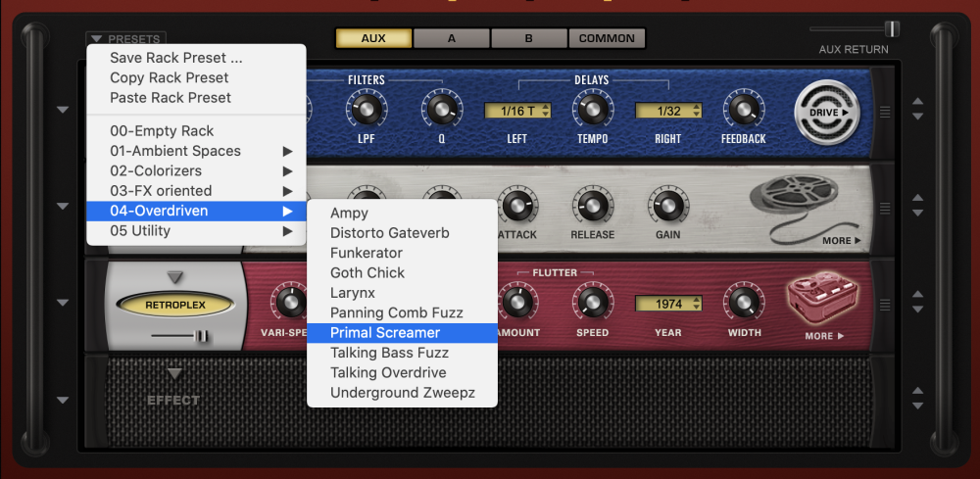This screenshot has width=980, height=479.
Task: Click the LPF filter knob
Action: [x=367, y=110]
